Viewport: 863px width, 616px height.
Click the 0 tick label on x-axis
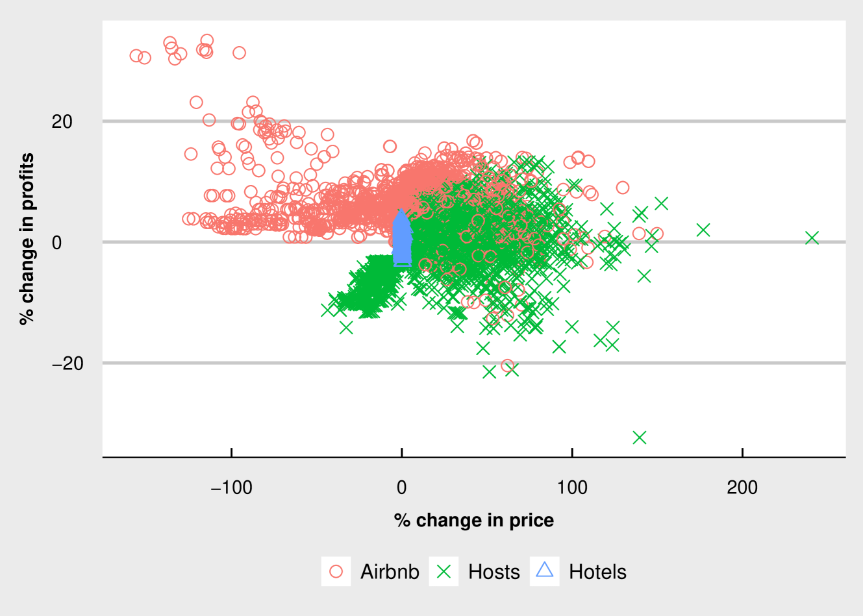click(402, 487)
